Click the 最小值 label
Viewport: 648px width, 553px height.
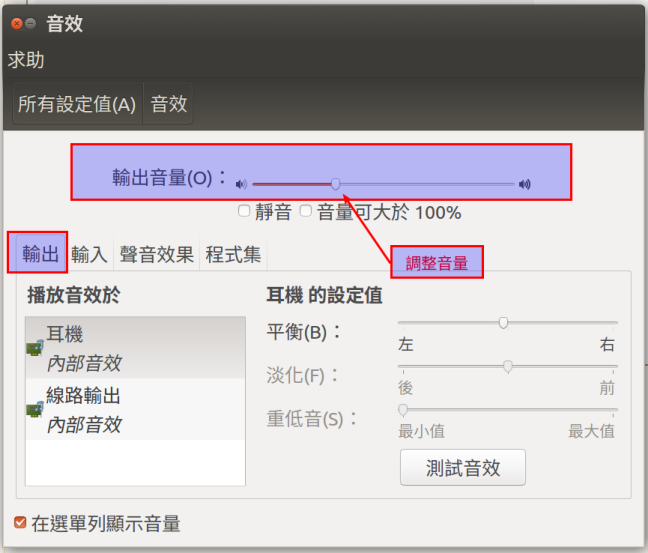coord(421,431)
